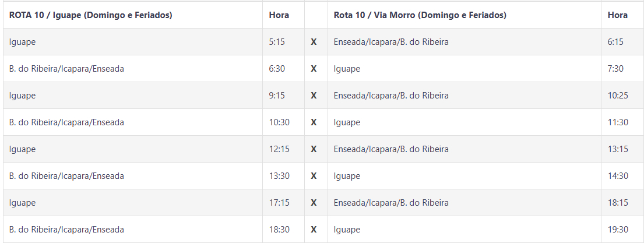Select the 10:25 time cell
The image size is (644, 243).
click(x=618, y=96)
